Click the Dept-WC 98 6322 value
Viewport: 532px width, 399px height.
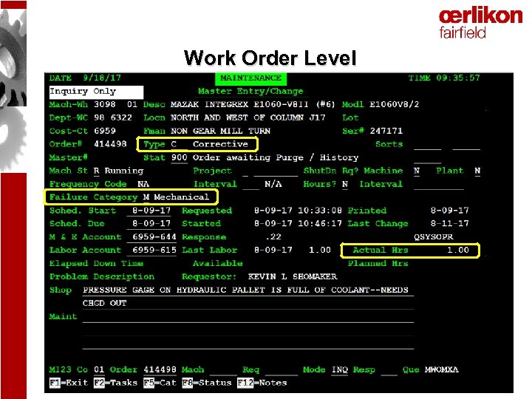point(112,117)
